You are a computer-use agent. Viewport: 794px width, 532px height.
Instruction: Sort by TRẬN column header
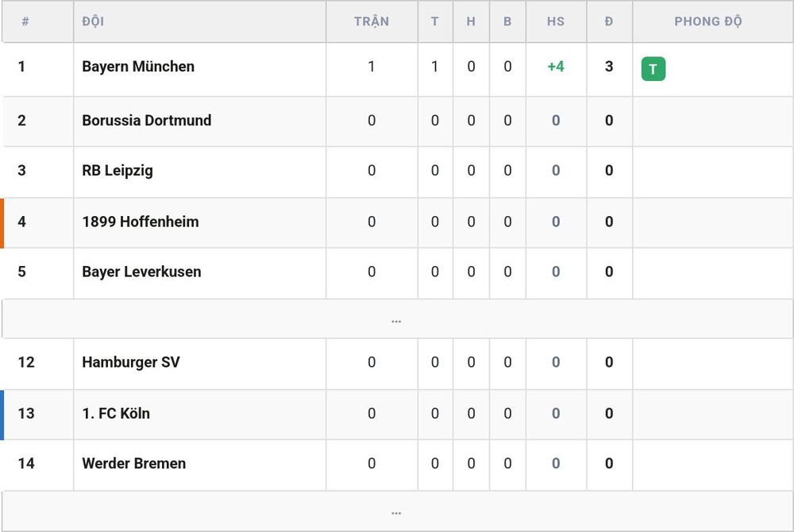(x=372, y=21)
